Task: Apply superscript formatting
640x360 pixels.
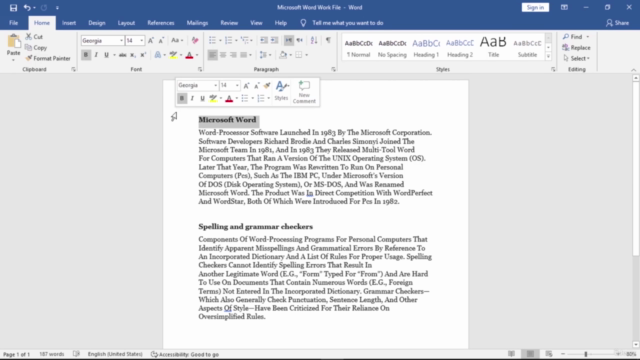Action: (143, 55)
